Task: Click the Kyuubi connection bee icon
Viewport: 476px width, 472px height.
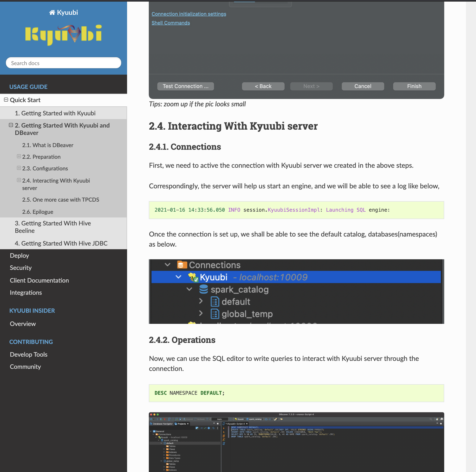Action: tap(193, 277)
